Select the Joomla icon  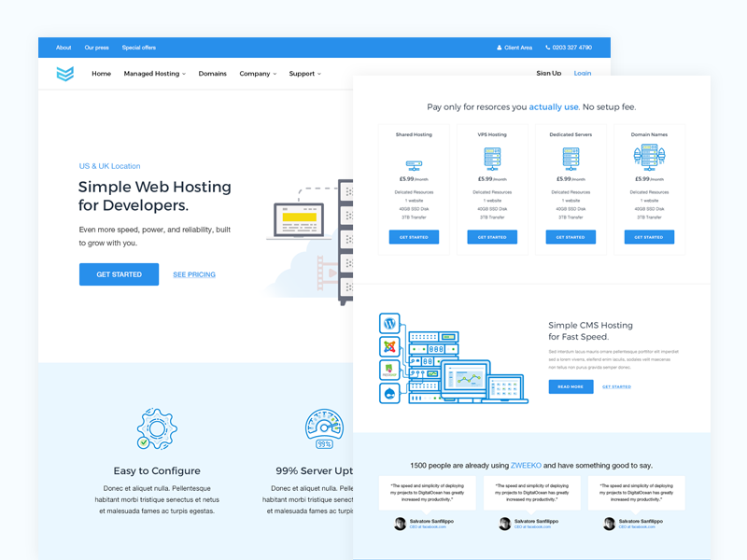(389, 347)
